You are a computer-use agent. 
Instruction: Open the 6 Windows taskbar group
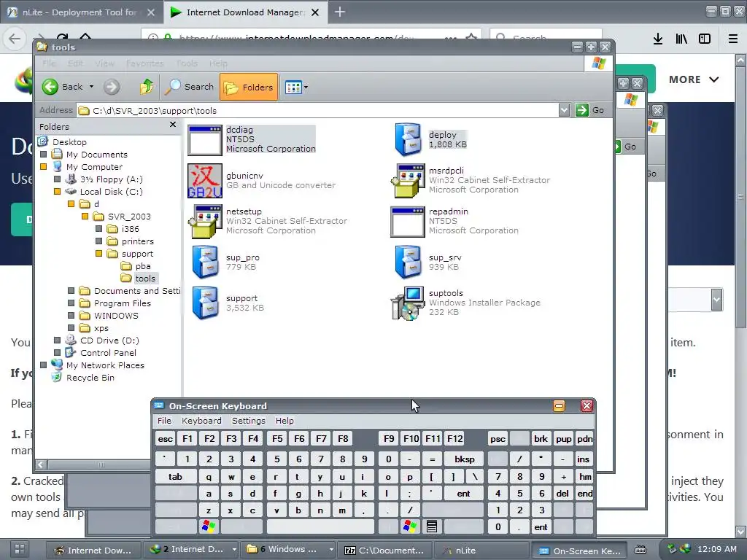(287, 550)
